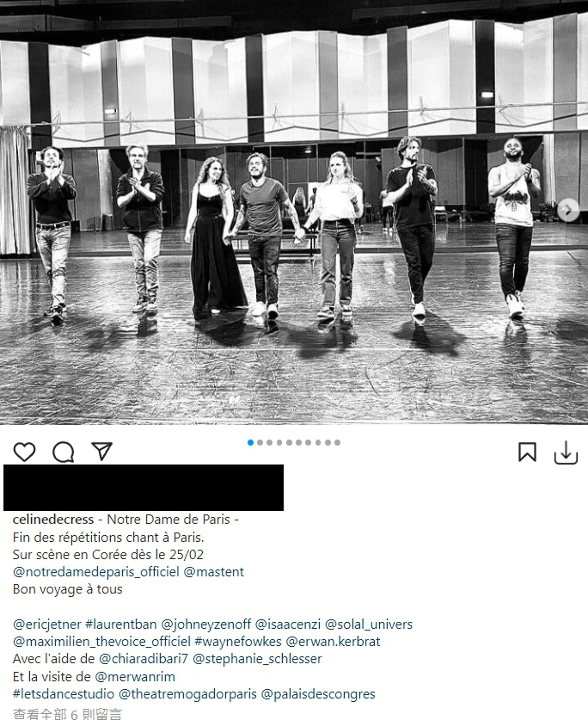View all 6 comments link

pos(67,714)
